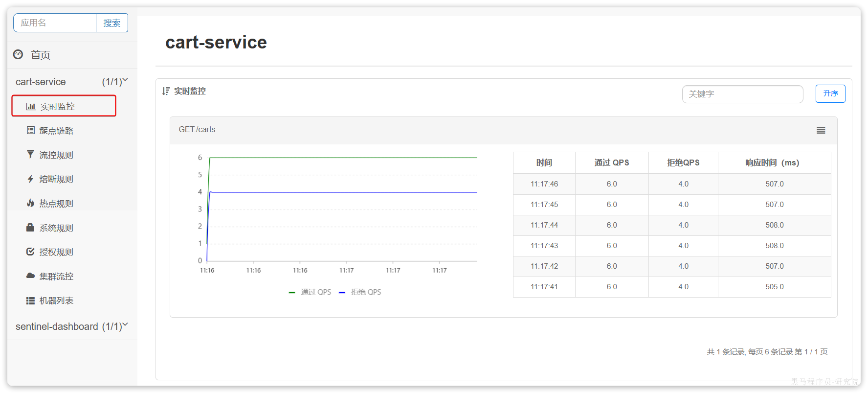The image size is (868, 394).
Task: Collapse the cart-service app section
Action: pyautogui.click(x=125, y=80)
